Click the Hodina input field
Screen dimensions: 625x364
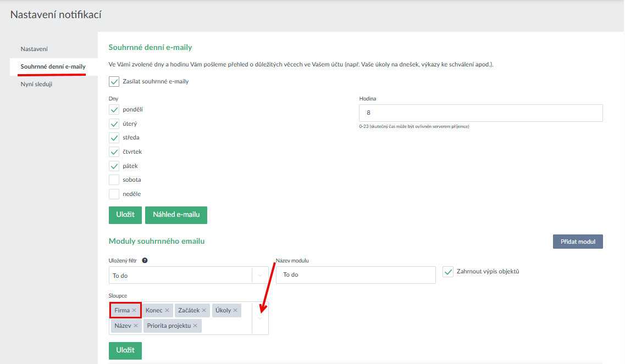pos(480,113)
